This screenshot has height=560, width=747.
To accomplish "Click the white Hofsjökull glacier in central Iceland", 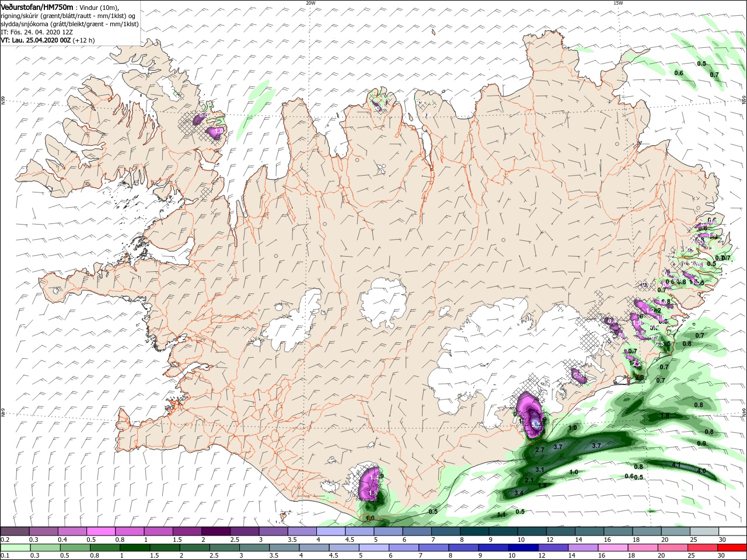I will click(384, 302).
